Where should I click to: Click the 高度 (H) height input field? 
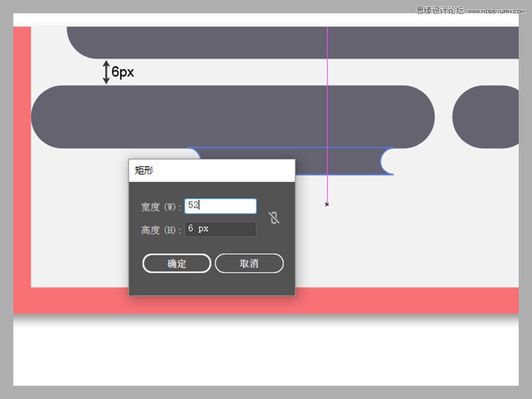(220, 229)
